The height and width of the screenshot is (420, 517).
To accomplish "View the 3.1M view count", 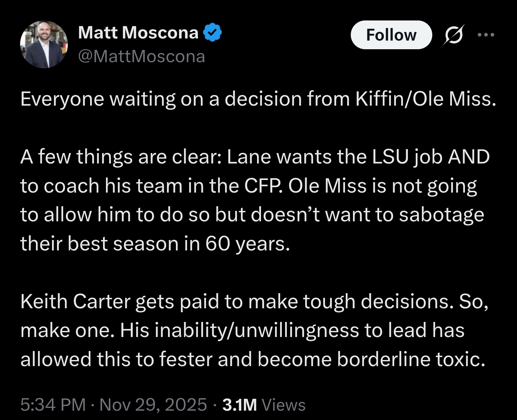I will (x=240, y=405).
